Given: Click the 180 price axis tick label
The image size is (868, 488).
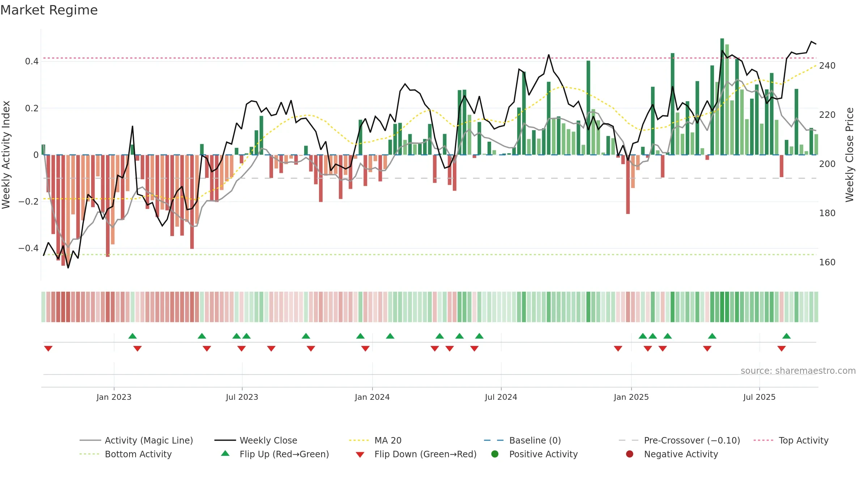Looking at the screenshot, I should click(827, 213).
